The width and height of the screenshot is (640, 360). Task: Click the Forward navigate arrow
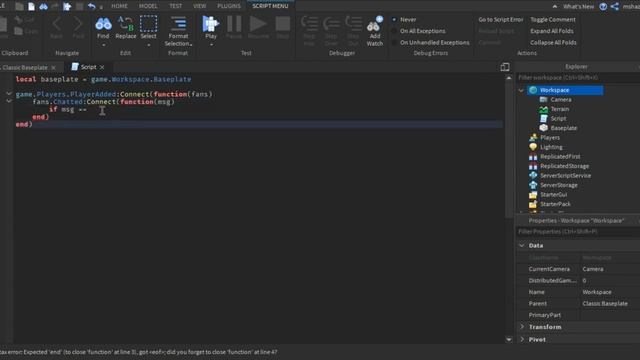78,28
